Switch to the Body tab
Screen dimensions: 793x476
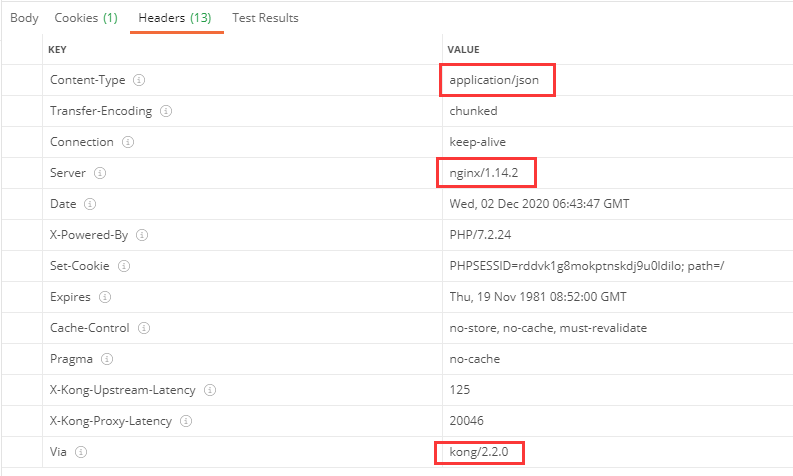pos(24,18)
